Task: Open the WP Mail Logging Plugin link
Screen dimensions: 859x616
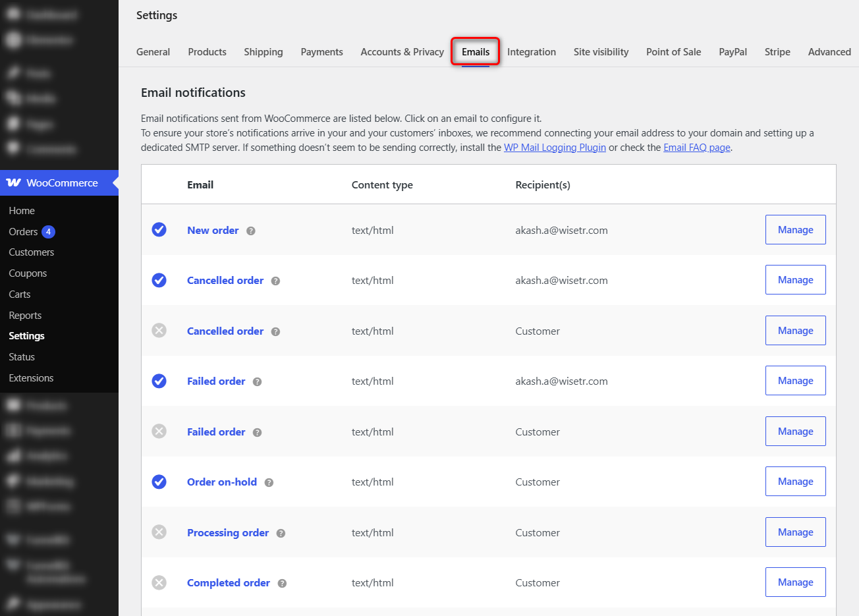Action: tap(555, 148)
